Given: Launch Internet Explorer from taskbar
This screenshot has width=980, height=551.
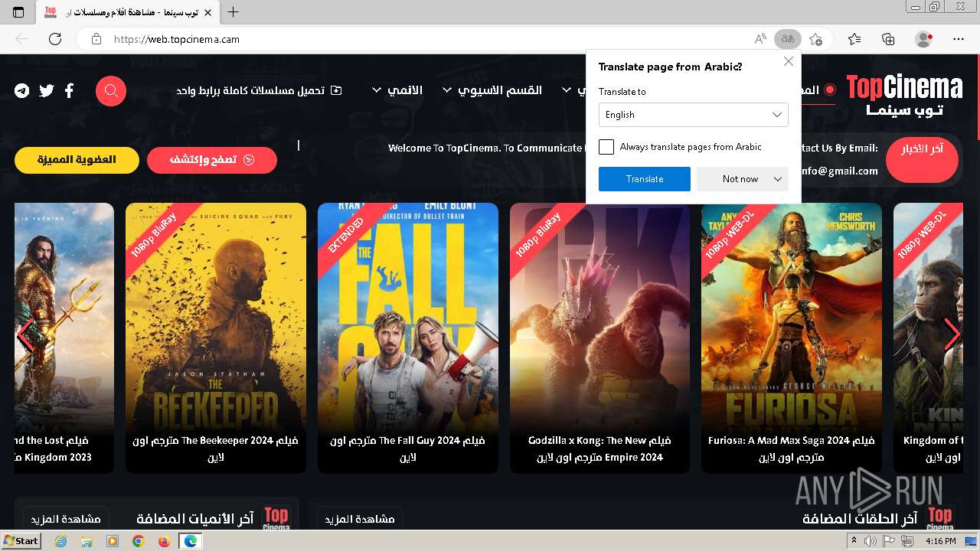Looking at the screenshot, I should click(x=61, y=541).
